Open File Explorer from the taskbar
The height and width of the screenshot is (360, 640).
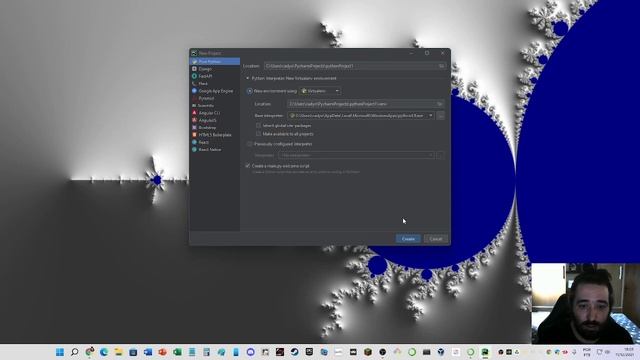(118, 352)
